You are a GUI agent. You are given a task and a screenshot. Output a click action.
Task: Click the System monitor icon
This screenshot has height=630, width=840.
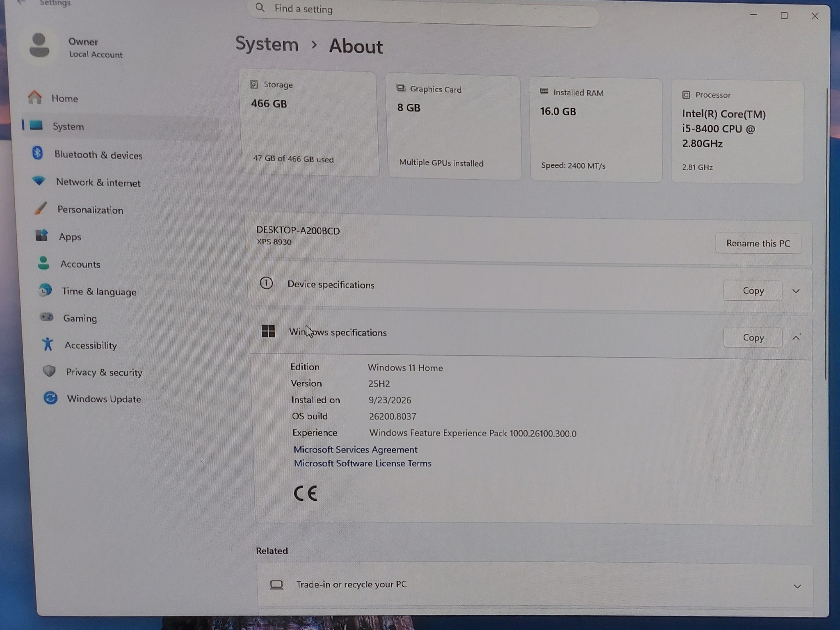(36, 125)
